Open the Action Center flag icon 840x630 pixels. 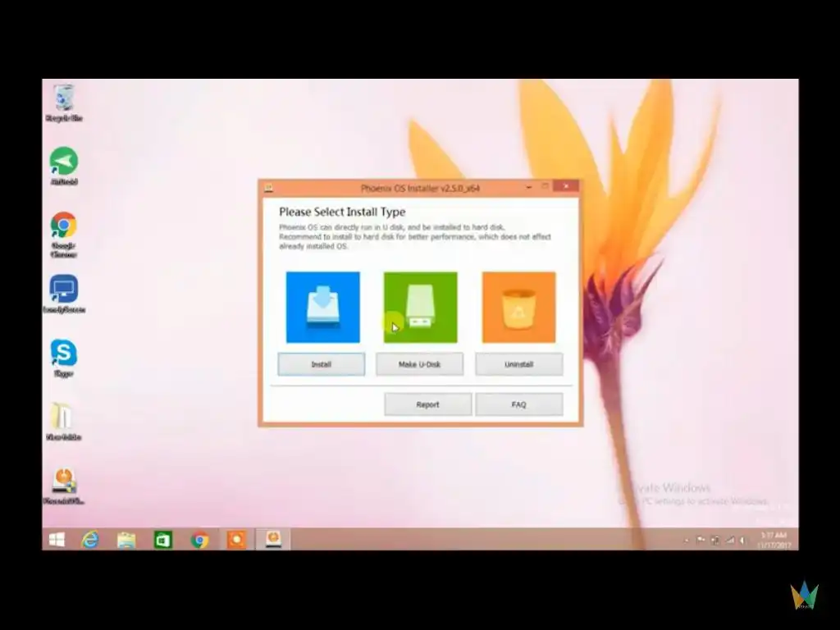[701, 540]
